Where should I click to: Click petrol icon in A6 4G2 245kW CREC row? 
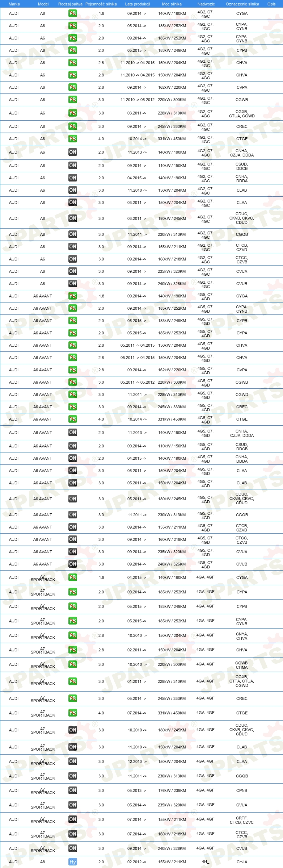72,126
